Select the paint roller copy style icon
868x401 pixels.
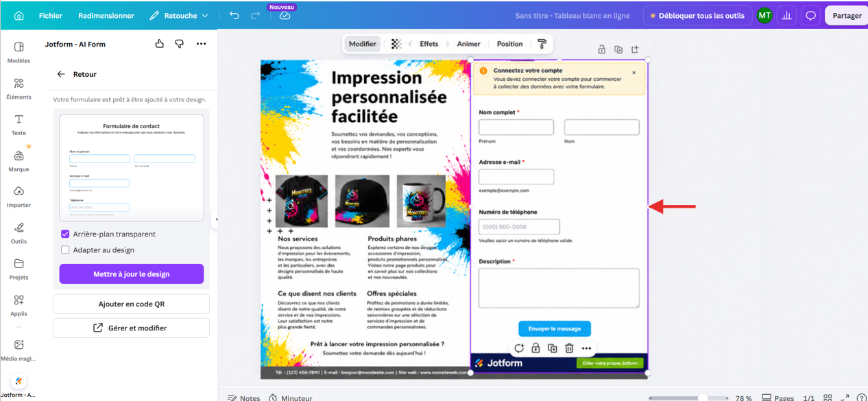(x=542, y=44)
